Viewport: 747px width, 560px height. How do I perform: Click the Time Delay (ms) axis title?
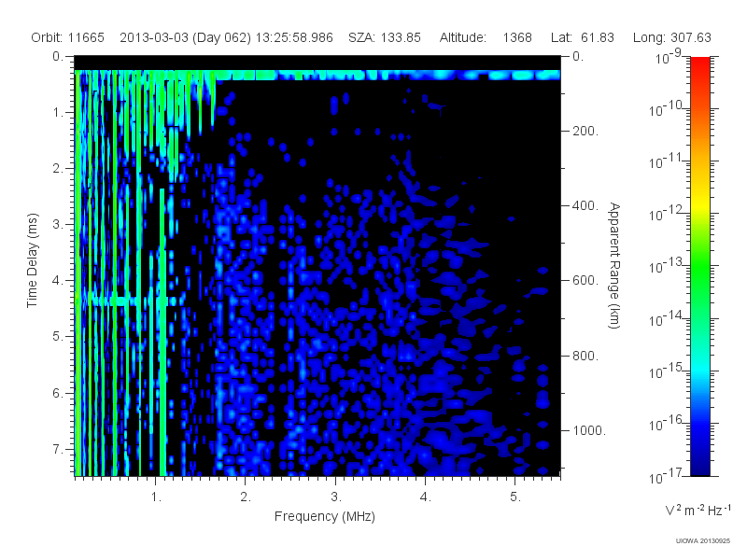[x=32, y=260]
